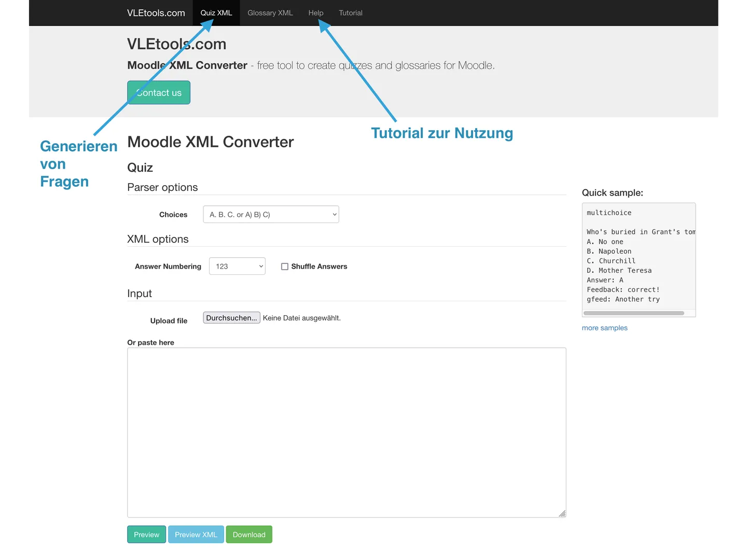Download the generated XML file
This screenshot has width=747, height=560.
(x=249, y=535)
